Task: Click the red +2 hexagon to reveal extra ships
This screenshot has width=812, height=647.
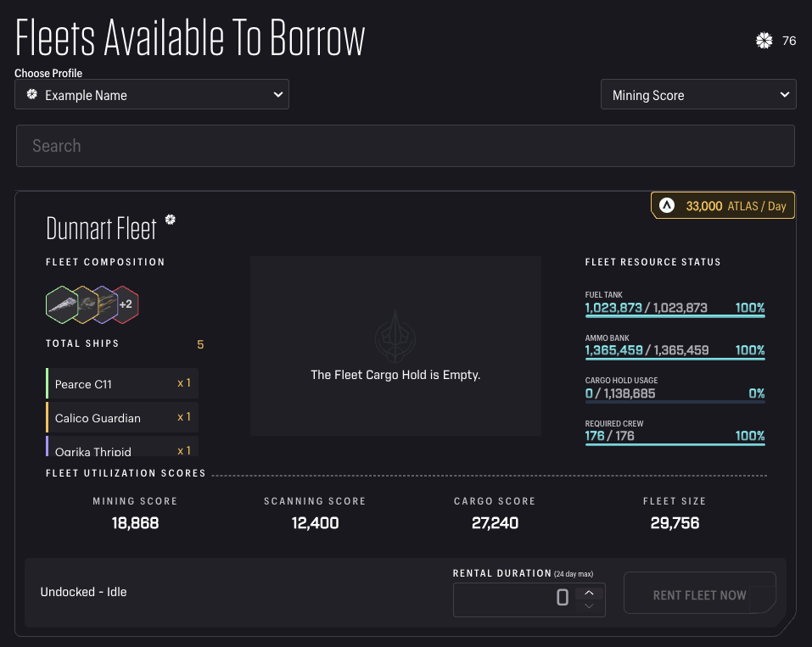Action: point(126,304)
